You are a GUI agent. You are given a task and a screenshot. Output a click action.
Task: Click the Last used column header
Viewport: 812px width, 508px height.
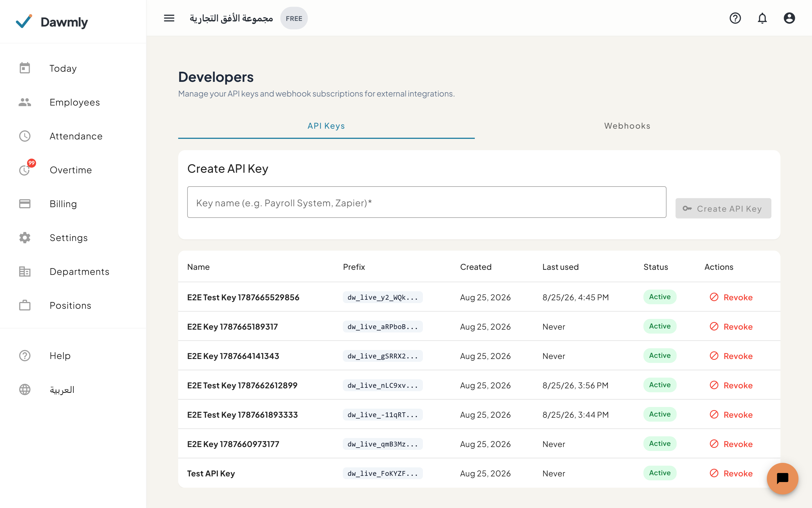(560, 267)
